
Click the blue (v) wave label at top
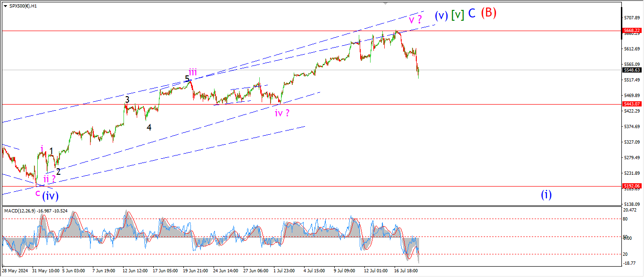[x=441, y=15]
